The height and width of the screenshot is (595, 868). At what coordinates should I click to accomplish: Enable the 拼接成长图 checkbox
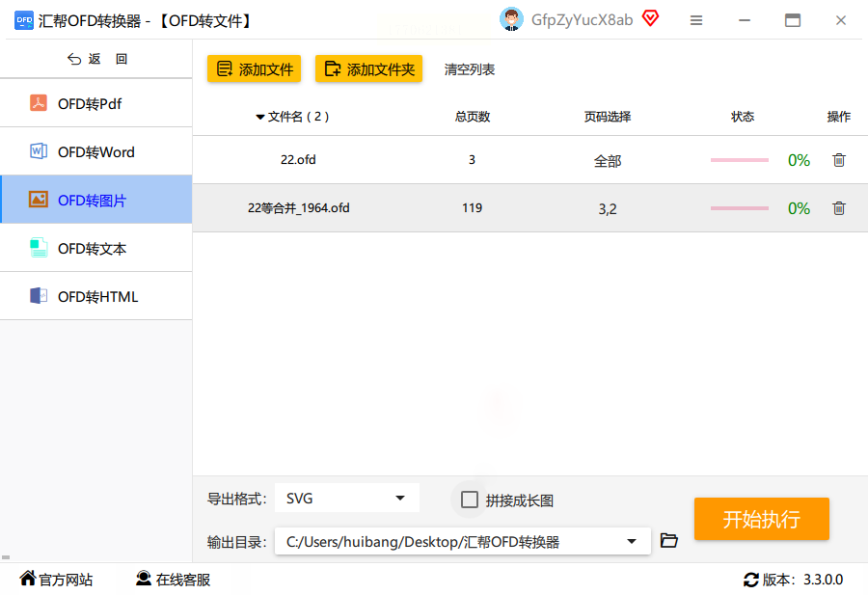point(470,500)
